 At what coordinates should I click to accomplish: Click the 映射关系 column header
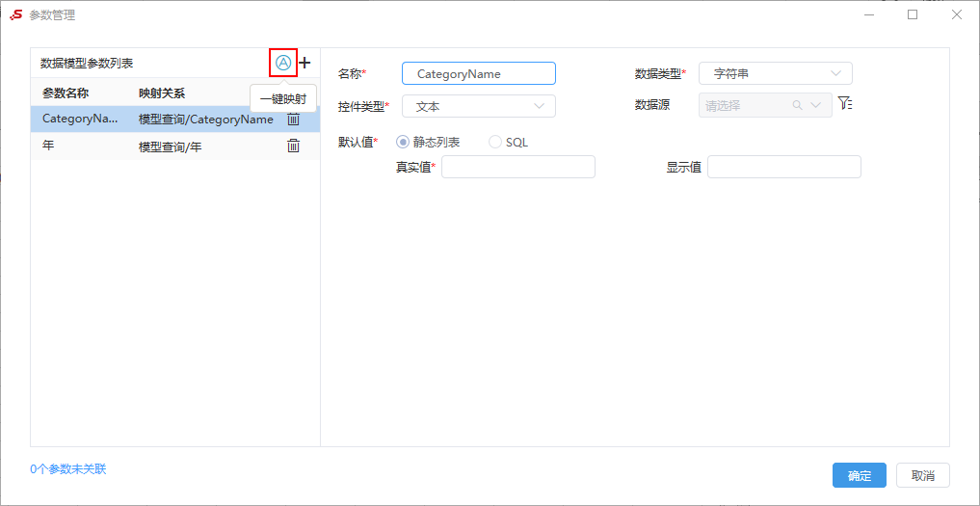click(162, 93)
